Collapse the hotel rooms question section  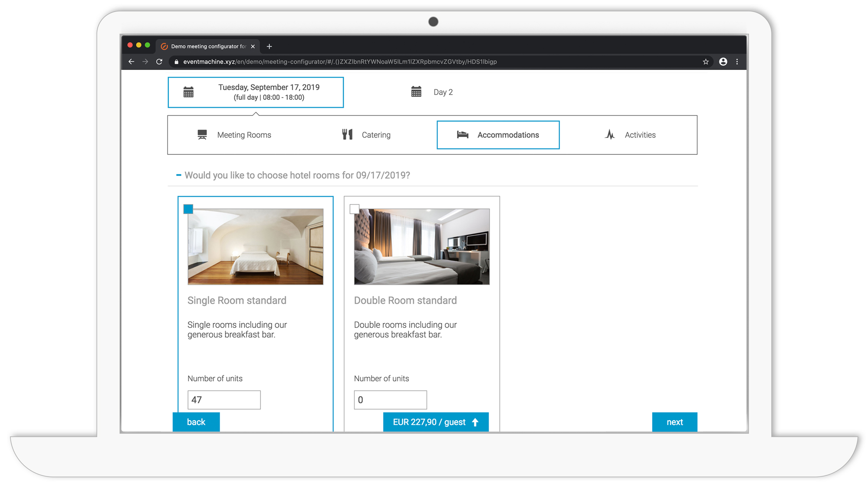(178, 175)
